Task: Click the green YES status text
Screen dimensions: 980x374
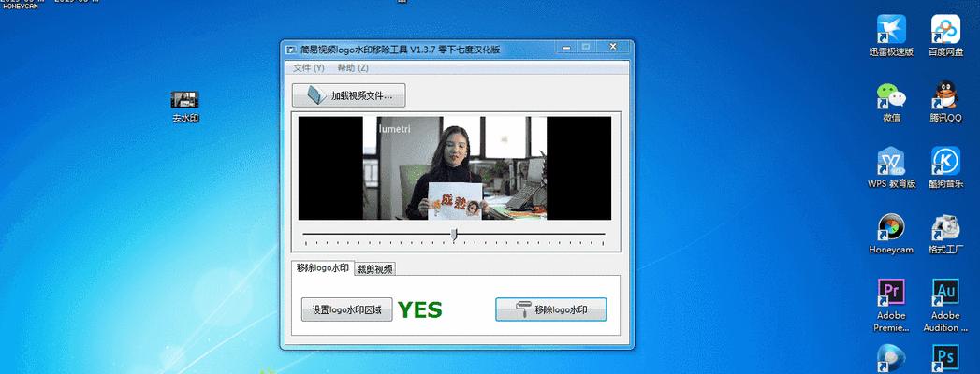Action: click(x=420, y=309)
